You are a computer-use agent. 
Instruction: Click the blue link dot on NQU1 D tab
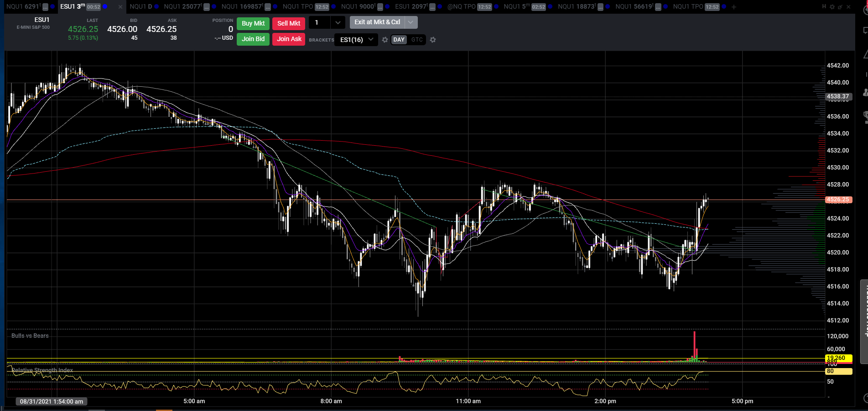pyautogui.click(x=157, y=7)
